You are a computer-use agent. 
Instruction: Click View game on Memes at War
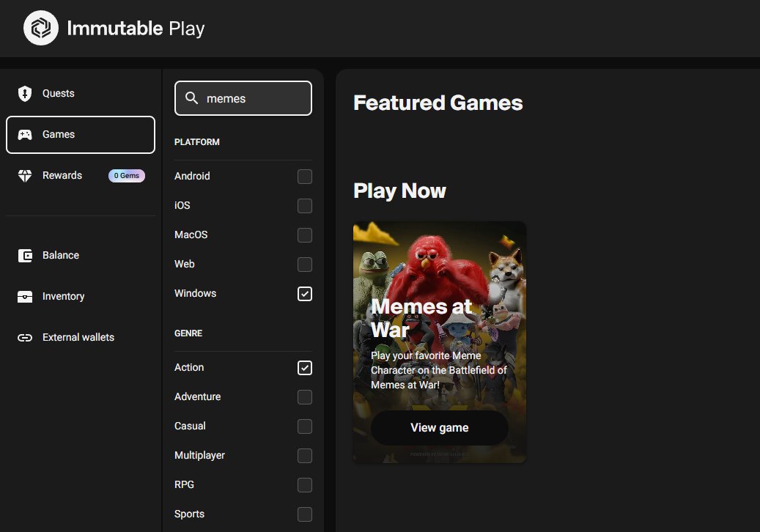coord(439,428)
